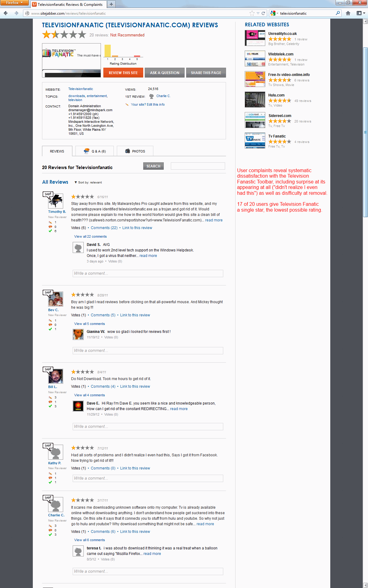Click the Share This Page button
Viewport: 368px width, 588px height.
point(206,73)
